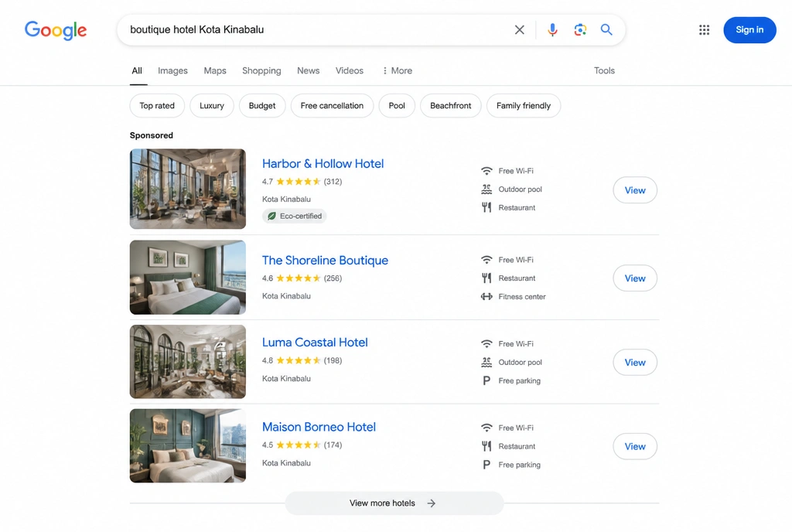792x532 pixels.
Task: Click the Harbor & Hollow Hotel lobby photo
Action: pos(188,189)
